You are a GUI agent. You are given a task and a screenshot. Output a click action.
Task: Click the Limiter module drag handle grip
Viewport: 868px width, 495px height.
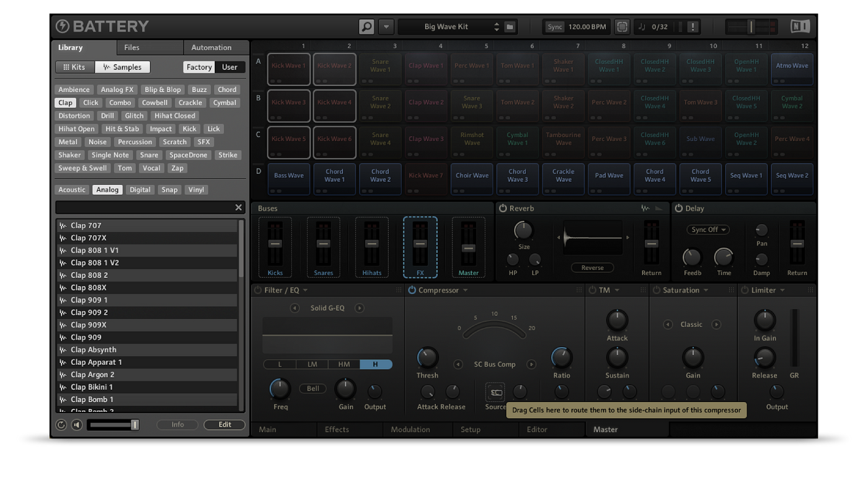click(x=810, y=290)
